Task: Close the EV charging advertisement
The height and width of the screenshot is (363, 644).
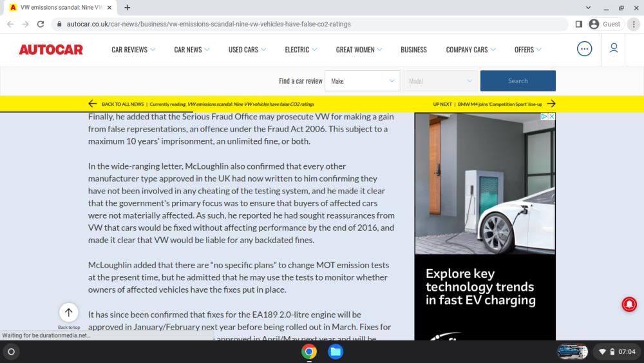Action: [552, 117]
